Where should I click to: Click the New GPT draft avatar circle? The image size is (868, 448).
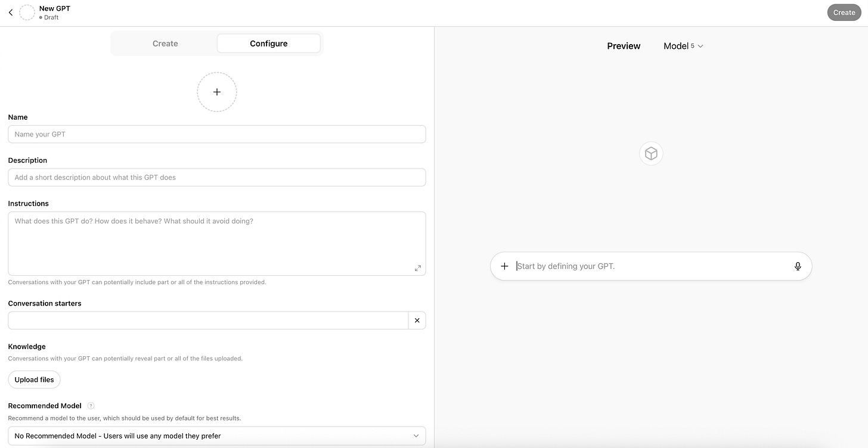(x=27, y=13)
